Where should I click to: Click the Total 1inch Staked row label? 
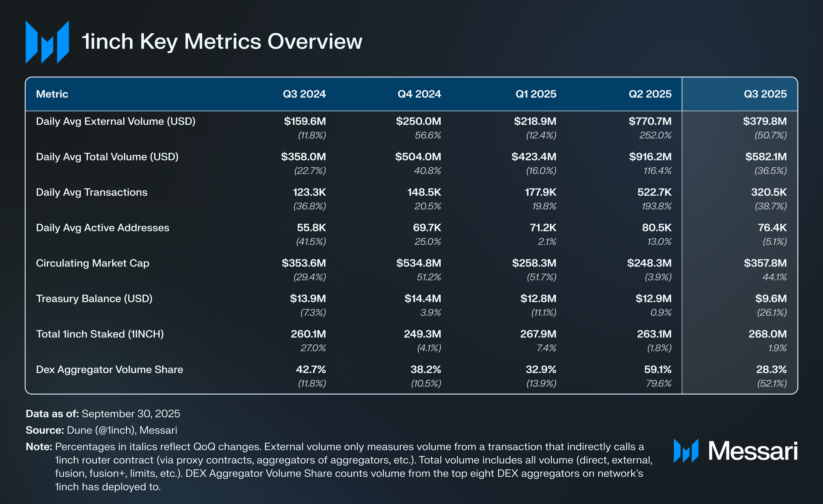coord(100,334)
